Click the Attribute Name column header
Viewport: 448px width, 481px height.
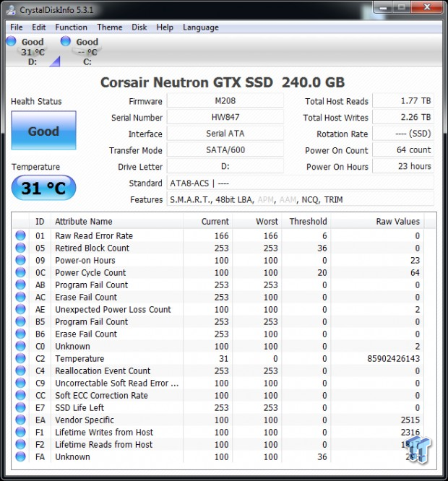(117, 222)
